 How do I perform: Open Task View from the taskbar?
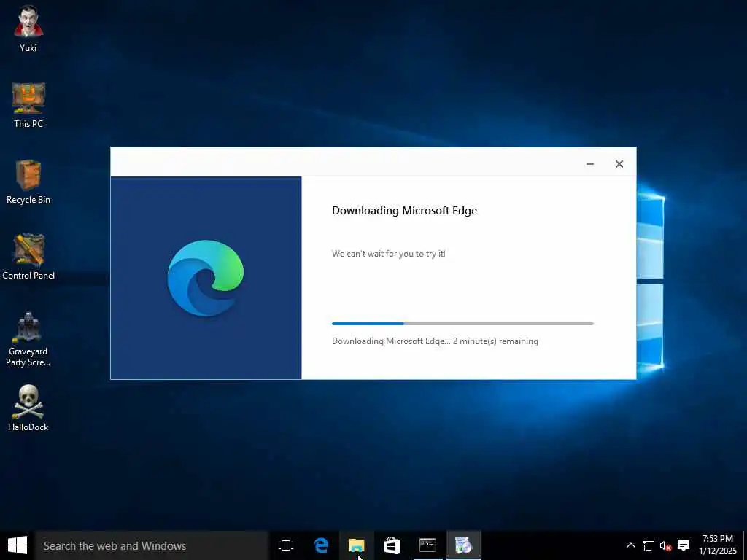(x=286, y=545)
